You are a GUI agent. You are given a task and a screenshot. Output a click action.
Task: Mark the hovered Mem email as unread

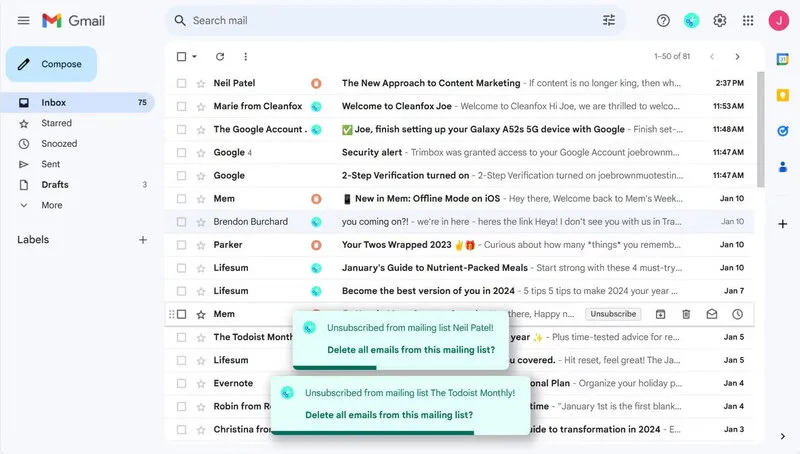point(712,314)
